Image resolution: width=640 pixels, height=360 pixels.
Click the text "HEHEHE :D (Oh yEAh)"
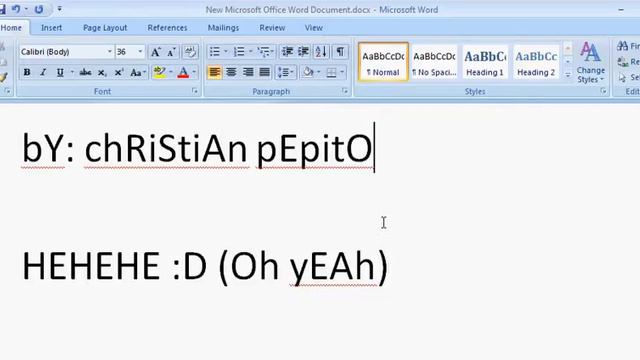[x=205, y=267]
